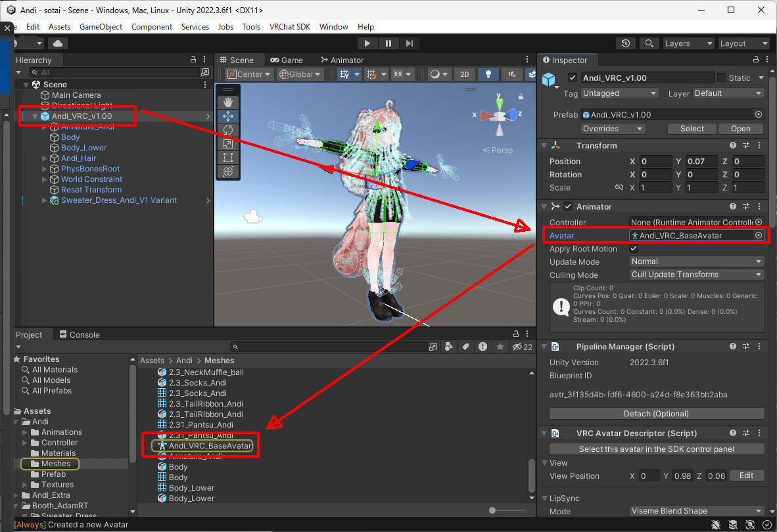Toggle the Animator component enabled checkbox
The height and width of the screenshot is (532, 777).
click(568, 206)
